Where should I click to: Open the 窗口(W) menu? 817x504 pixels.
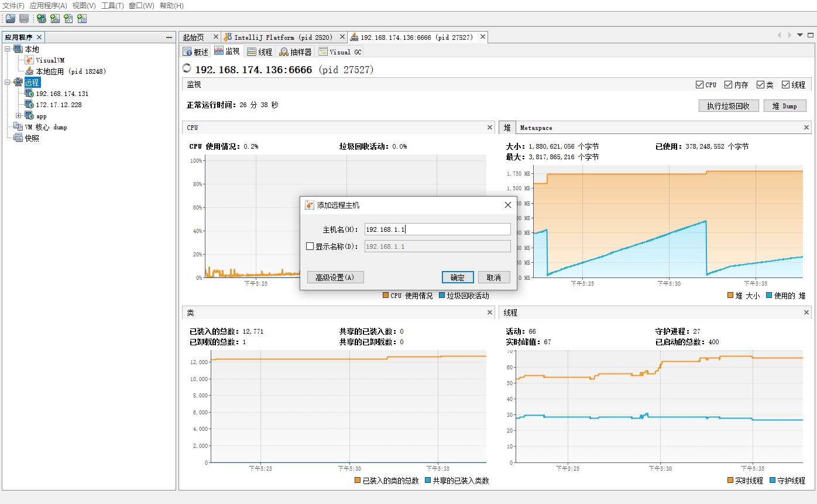[142, 5]
